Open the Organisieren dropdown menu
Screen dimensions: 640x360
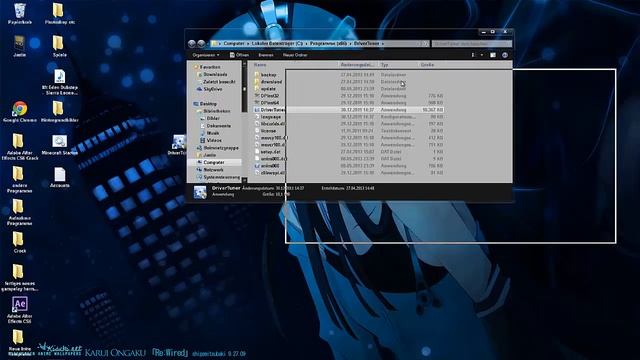pos(206,55)
